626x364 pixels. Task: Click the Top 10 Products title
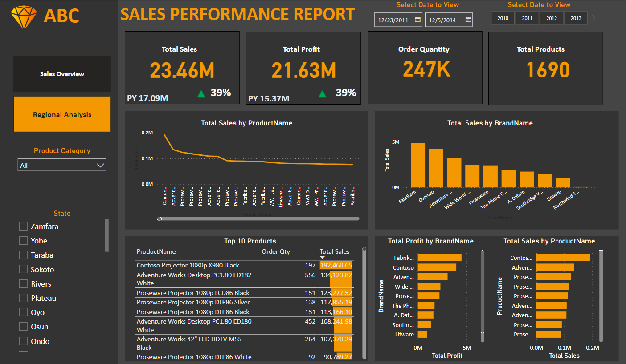250,241
